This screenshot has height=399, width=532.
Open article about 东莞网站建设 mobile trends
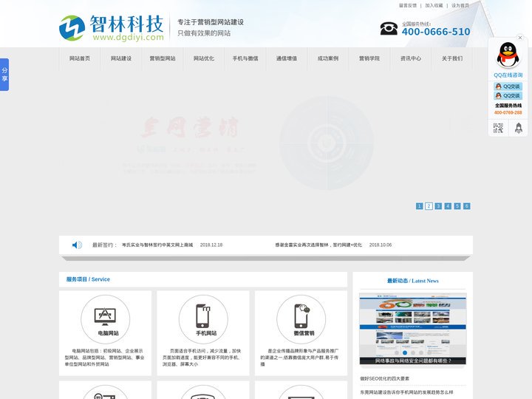tap(406, 392)
